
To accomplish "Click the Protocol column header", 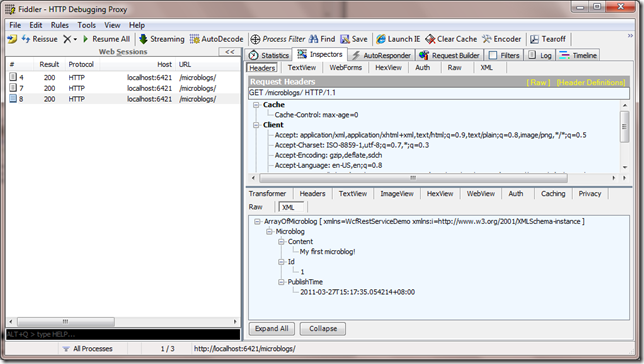I will tap(81, 65).
